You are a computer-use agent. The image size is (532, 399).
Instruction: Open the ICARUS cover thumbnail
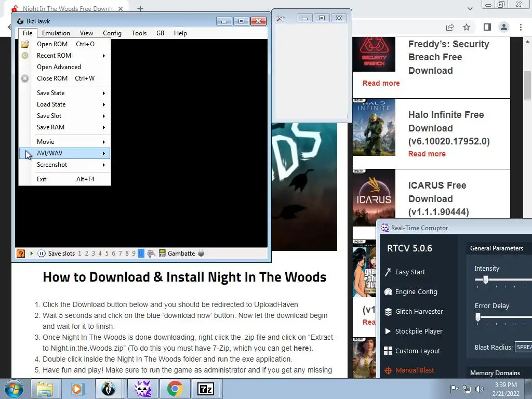coord(374,198)
